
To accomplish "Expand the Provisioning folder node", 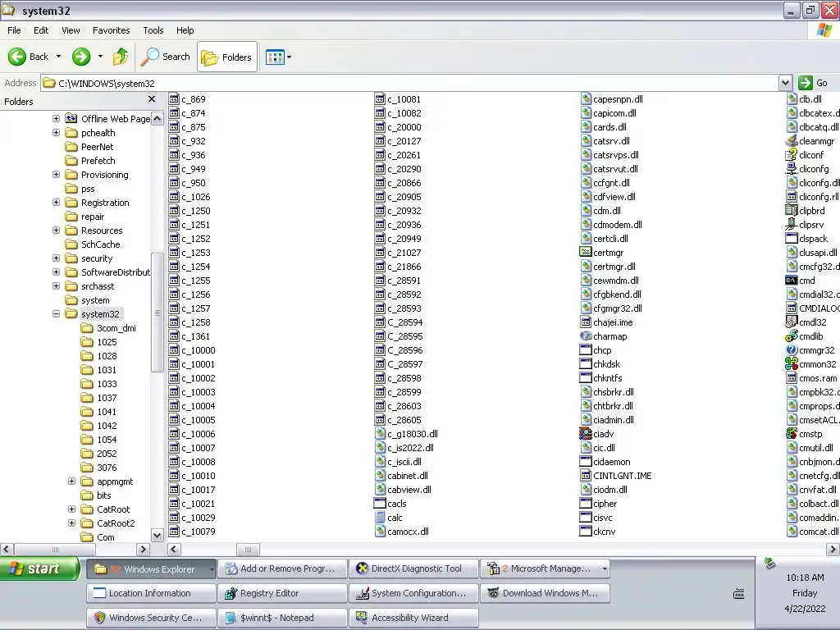I will (x=57, y=174).
